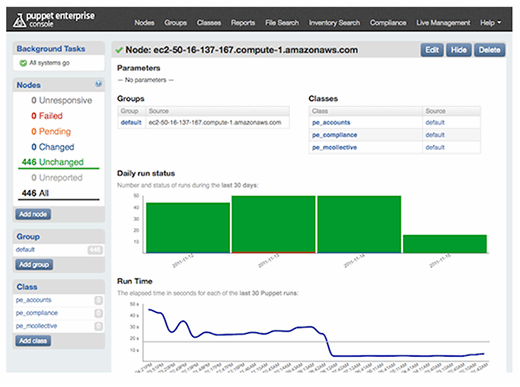The width and height of the screenshot is (520, 387).
Task: Open Live Management navigation item
Action: pyautogui.click(x=443, y=23)
